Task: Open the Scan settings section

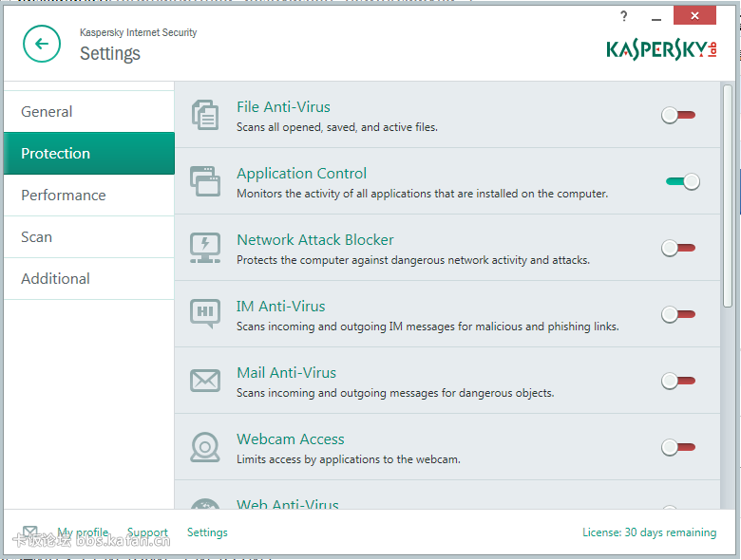Action: (x=89, y=237)
